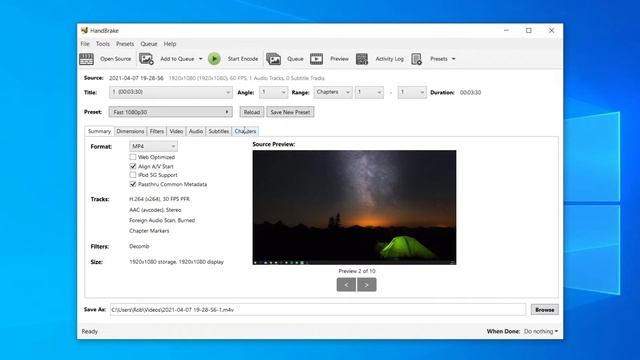Click the HandBrake logo in title bar
Viewport: 640px width, 360px height.
[x=84, y=31]
